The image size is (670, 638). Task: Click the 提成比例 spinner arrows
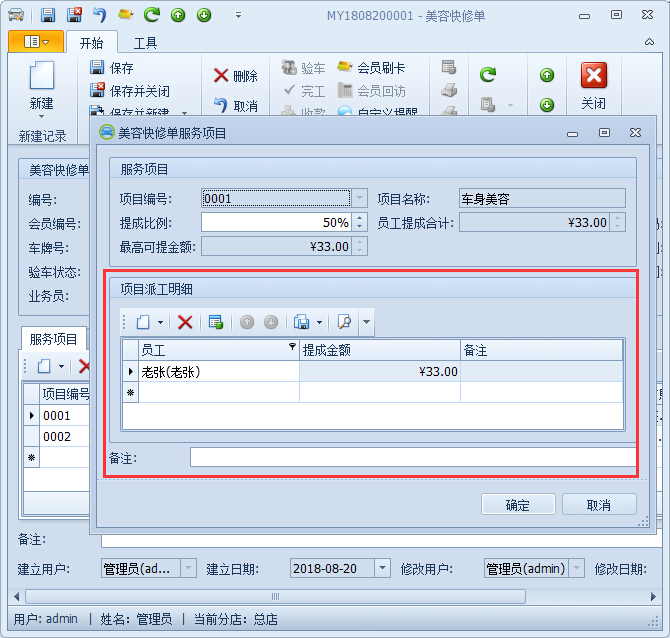(x=359, y=222)
